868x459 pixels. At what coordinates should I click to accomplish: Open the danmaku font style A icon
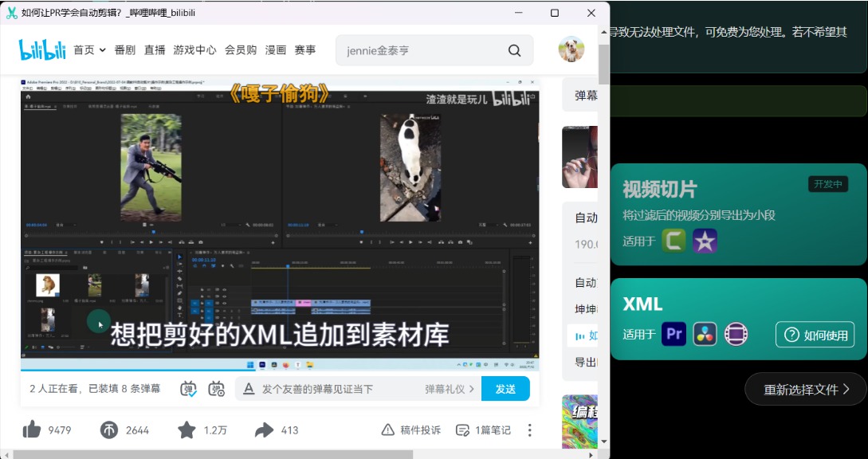click(x=249, y=389)
